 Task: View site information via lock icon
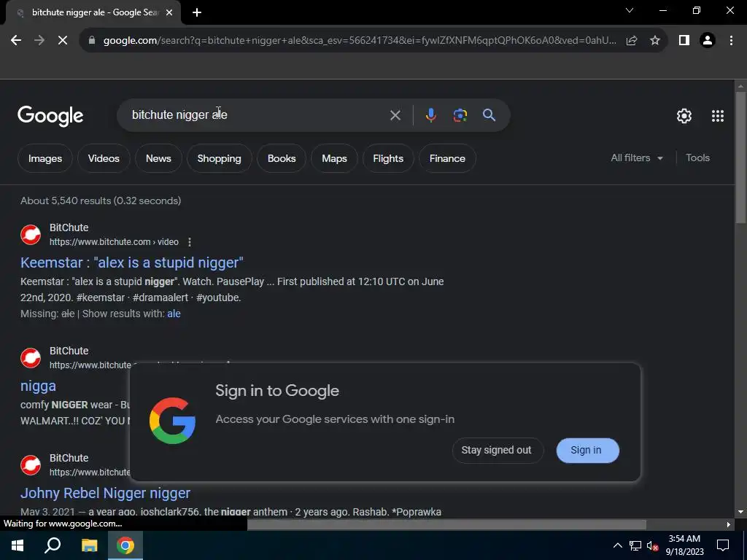[92, 41]
